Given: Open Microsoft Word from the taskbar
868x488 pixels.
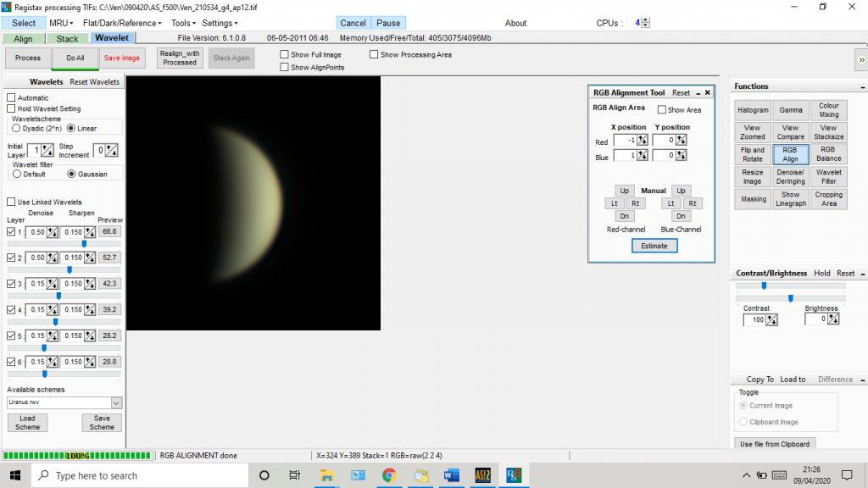Looking at the screenshot, I should pyautogui.click(x=451, y=475).
